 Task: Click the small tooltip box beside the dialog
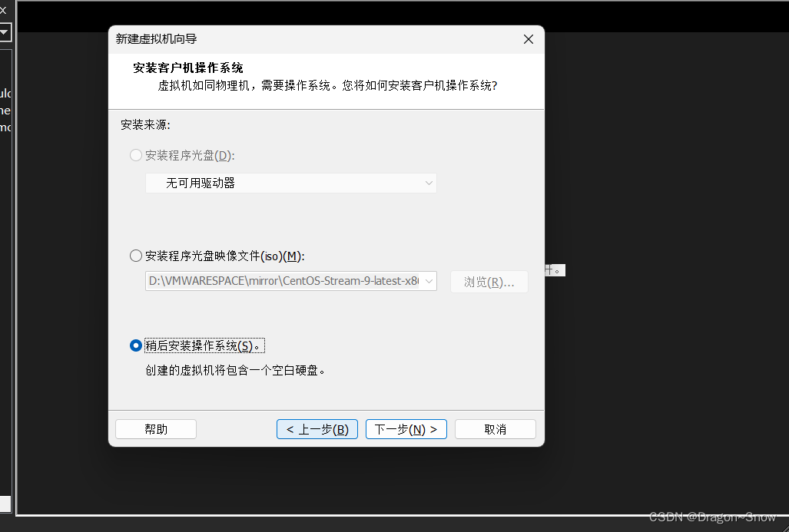(555, 269)
